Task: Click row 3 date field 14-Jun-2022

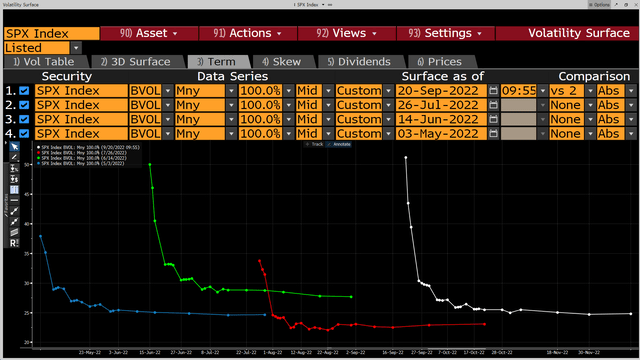Action: click(x=441, y=119)
